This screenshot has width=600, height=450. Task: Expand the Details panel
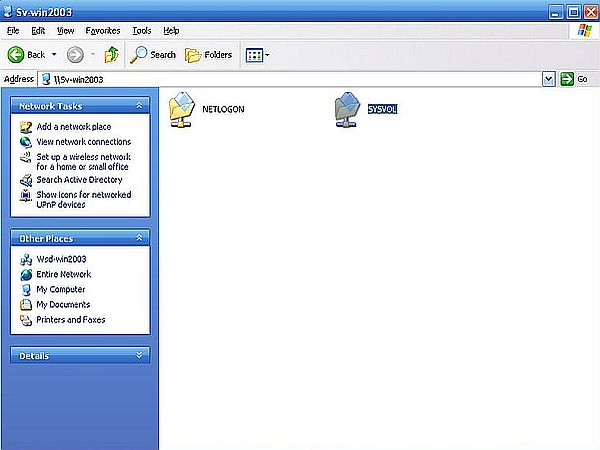[x=139, y=355]
